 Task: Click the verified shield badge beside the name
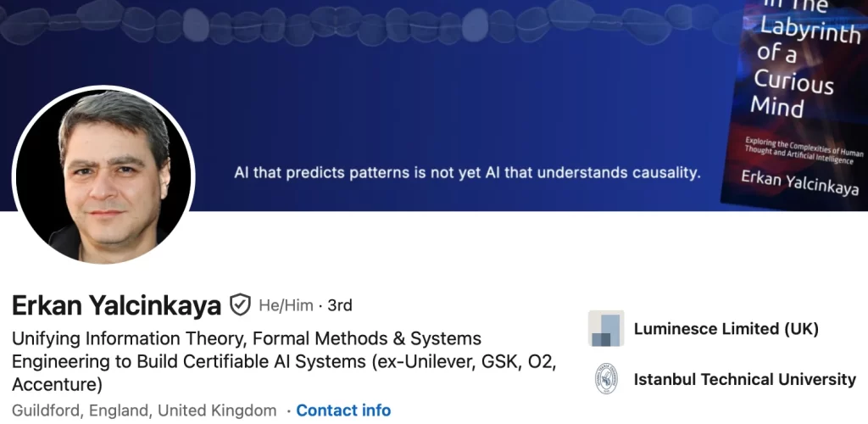pos(240,305)
